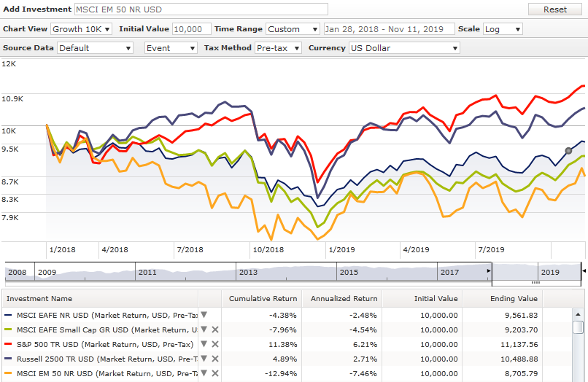Remove MSCI EAFE Small Cap GR USD with X icon

[x=215, y=330]
